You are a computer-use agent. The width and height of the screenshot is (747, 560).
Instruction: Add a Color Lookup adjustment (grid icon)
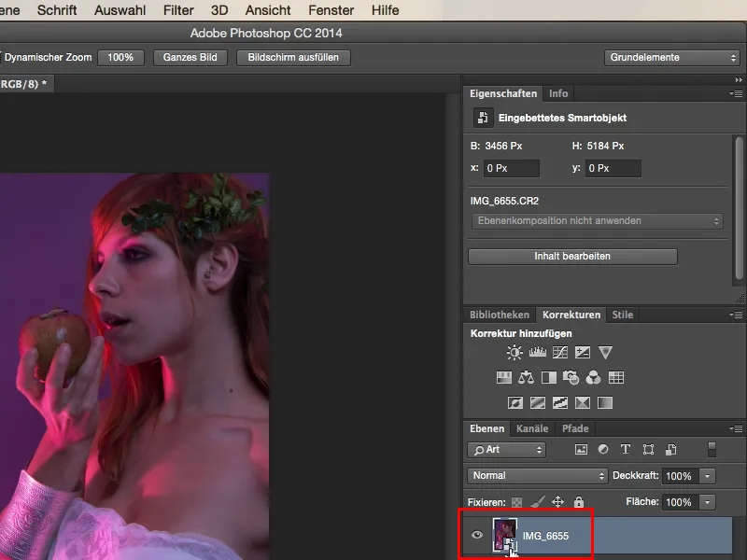click(616, 378)
